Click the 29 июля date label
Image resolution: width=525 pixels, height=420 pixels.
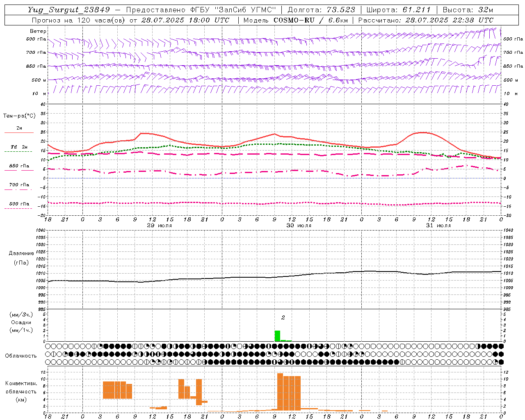[x=160, y=226]
